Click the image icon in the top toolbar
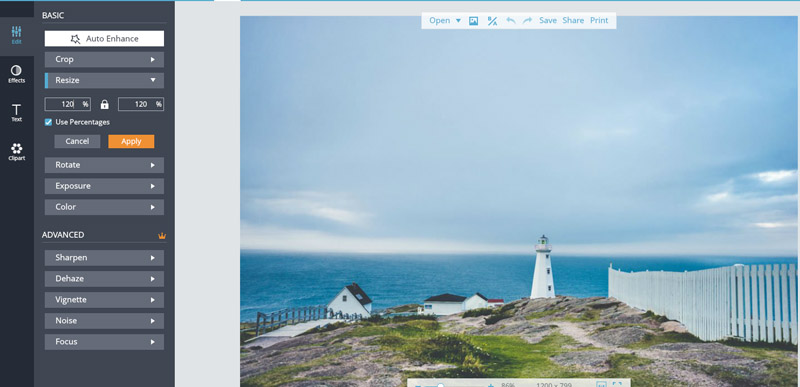The height and width of the screenshot is (387, 800). pyautogui.click(x=473, y=21)
